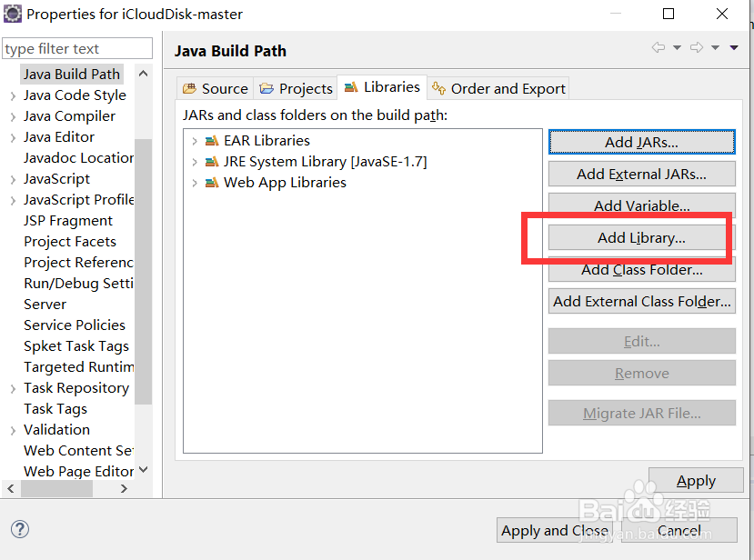Image resolution: width=754 pixels, height=560 pixels.
Task: Switch to the Projects tab
Action: [297, 88]
